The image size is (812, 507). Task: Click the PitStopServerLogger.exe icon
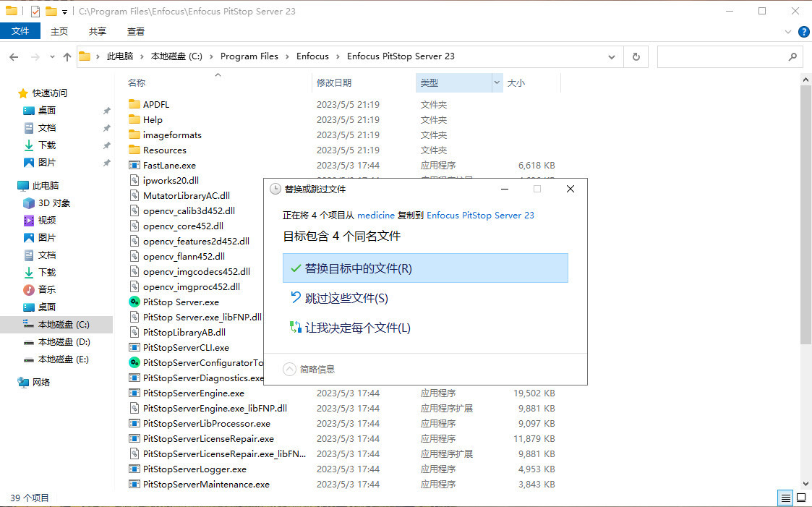(134, 469)
